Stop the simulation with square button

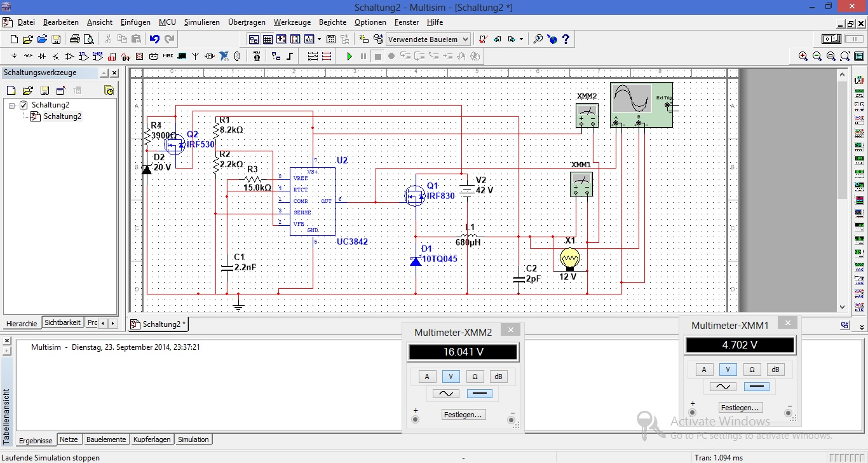[377, 56]
